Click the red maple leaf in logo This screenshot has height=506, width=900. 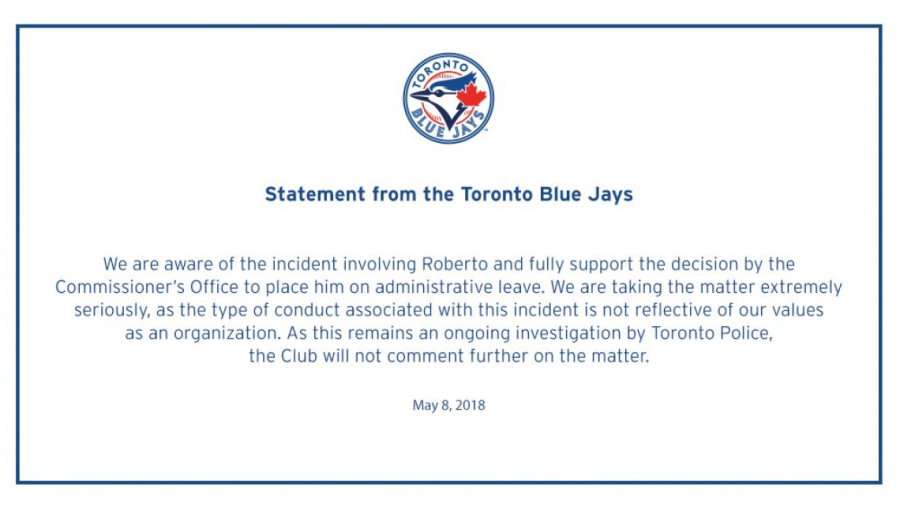click(471, 96)
